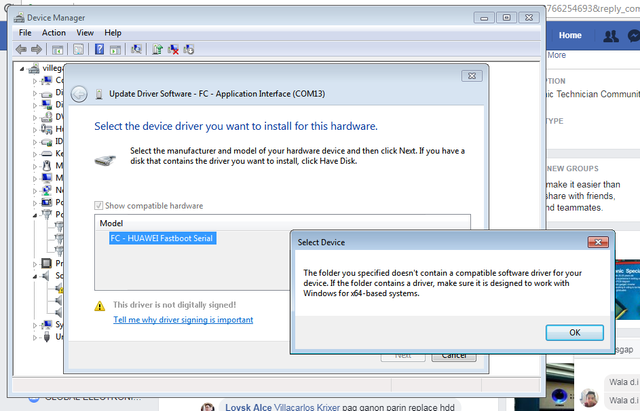Screen dimensions: 640x411
Task: Close the Select Device error dialog
Action: [x=598, y=242]
